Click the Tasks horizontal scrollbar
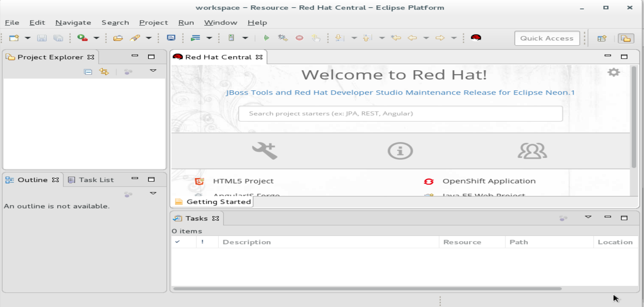The height and width of the screenshot is (307, 644). 367,289
